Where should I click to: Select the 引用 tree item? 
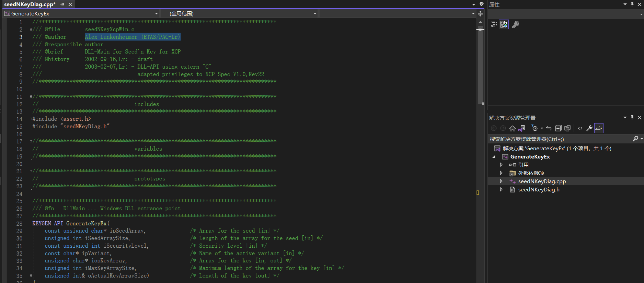coord(523,165)
